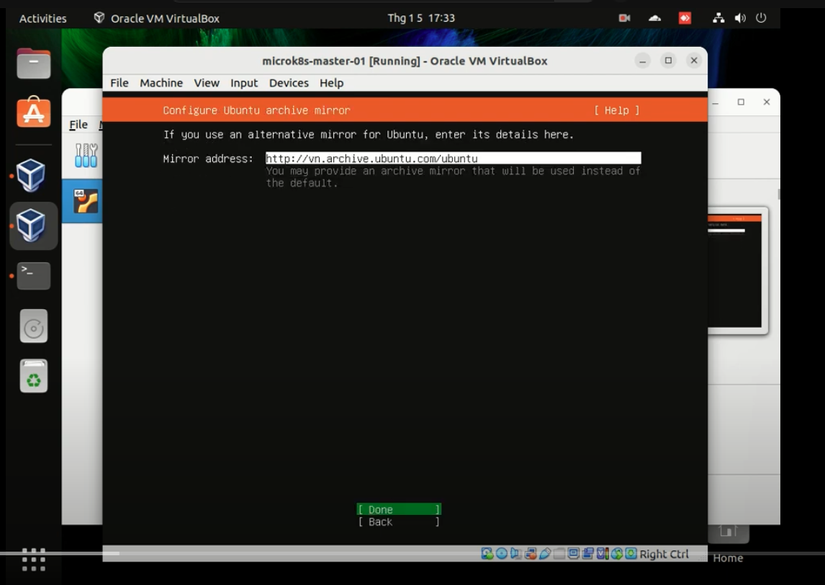Open the Devices menu in the VM window

(288, 83)
